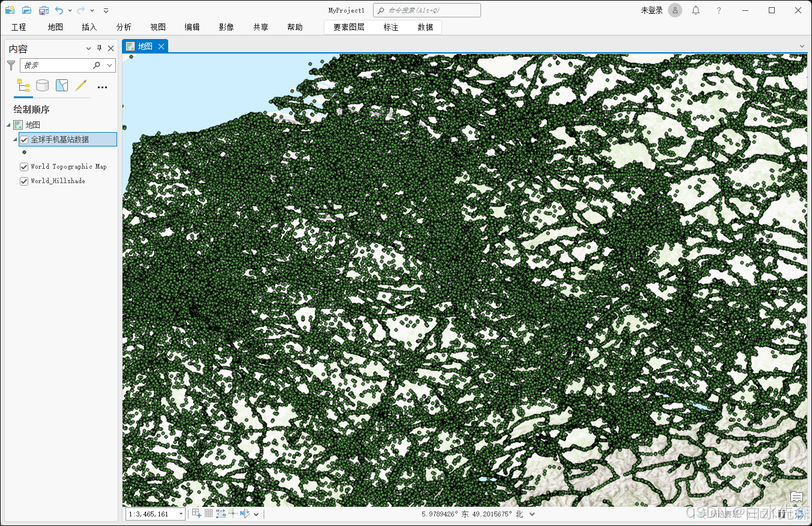Select List By Data Source icon
Viewport: 812px width, 526px height.
pos(42,85)
